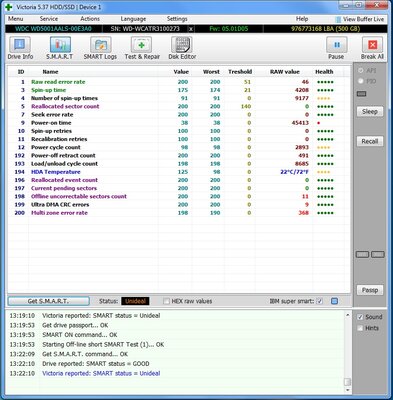Click the Get S.M.A.R.T. button
The height and width of the screenshot is (400, 393).
[48, 301]
